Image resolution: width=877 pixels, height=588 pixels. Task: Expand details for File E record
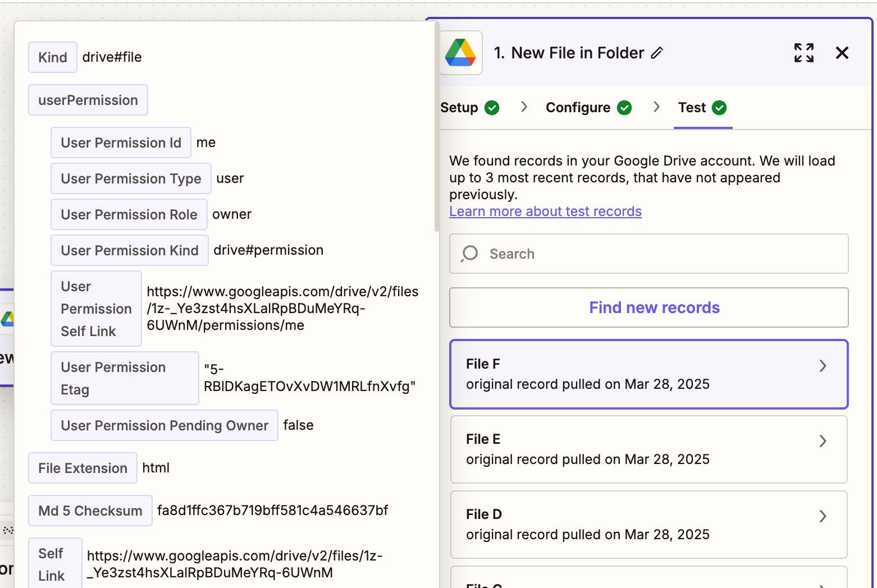click(x=823, y=441)
